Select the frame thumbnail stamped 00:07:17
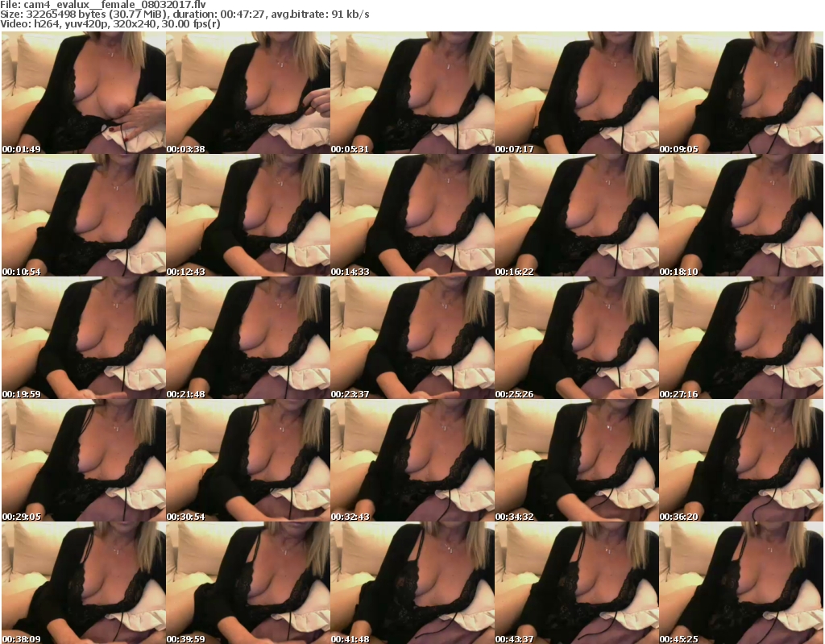The image size is (825, 644). click(577, 93)
